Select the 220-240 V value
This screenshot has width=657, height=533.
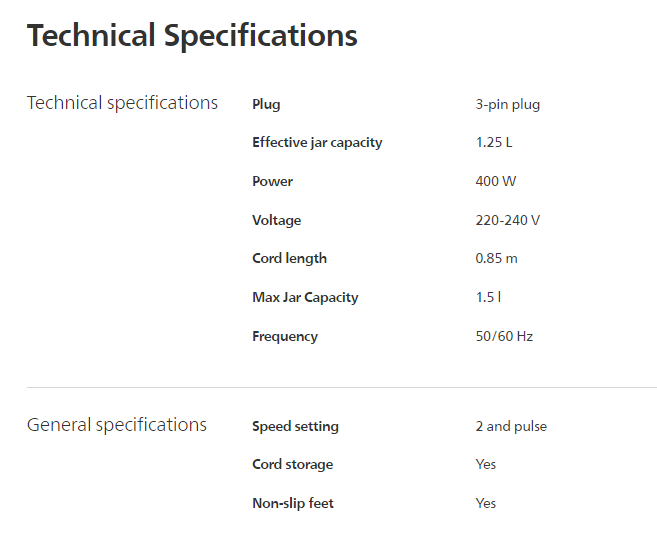click(507, 220)
